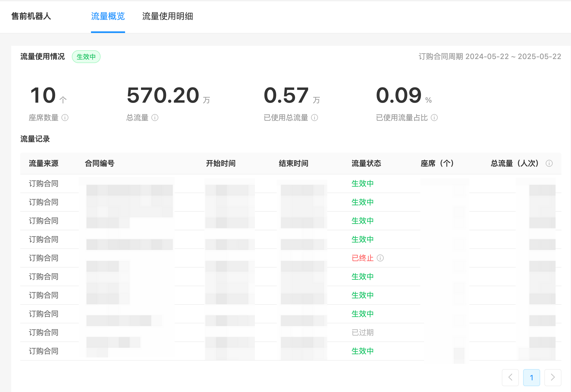Click the gray 已过期 status text
The width and height of the screenshot is (571, 392).
click(x=363, y=332)
